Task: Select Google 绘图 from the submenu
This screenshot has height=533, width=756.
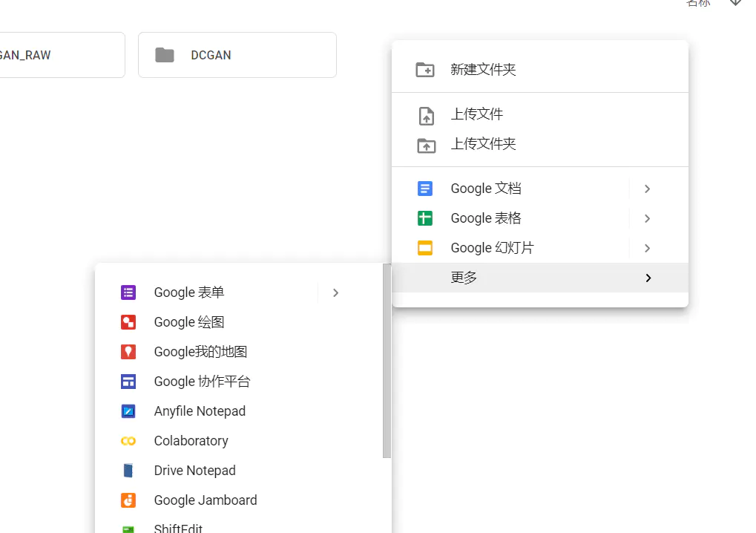Action: click(239, 322)
